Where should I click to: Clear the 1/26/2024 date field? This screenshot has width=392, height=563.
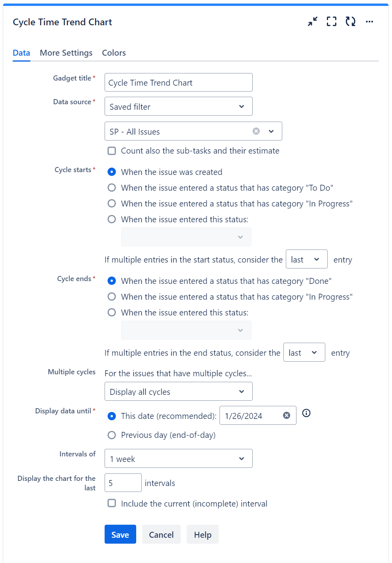coord(287,415)
